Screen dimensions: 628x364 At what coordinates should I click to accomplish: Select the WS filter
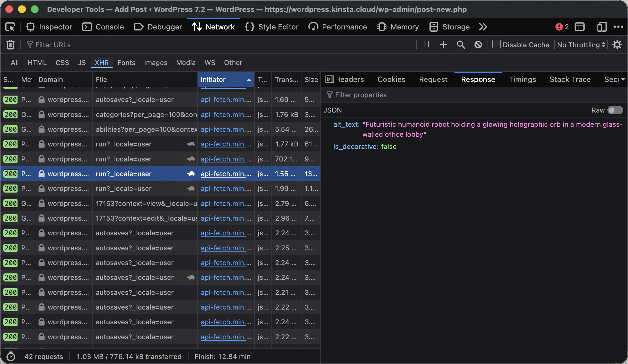210,63
